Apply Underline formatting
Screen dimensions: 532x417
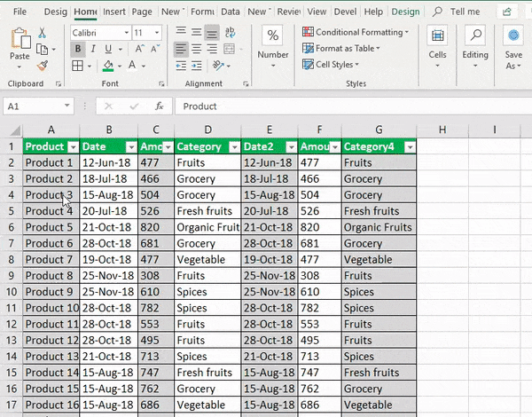[108, 49]
